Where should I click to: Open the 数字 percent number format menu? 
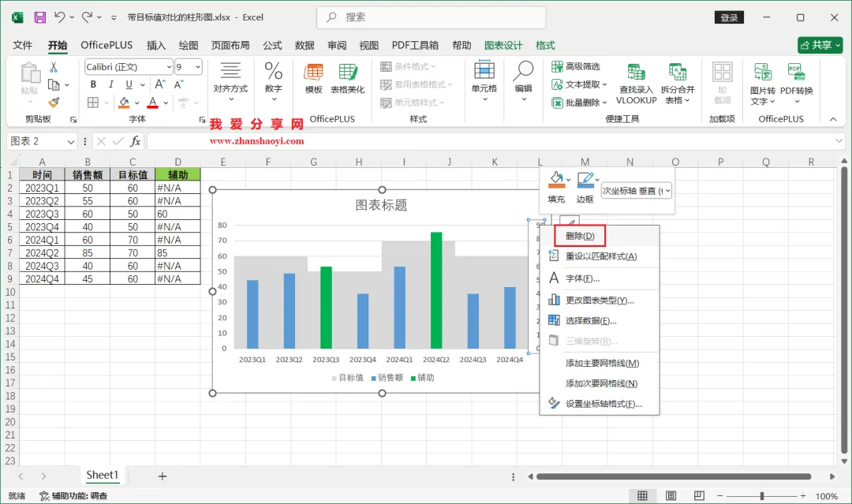pyautogui.click(x=273, y=81)
